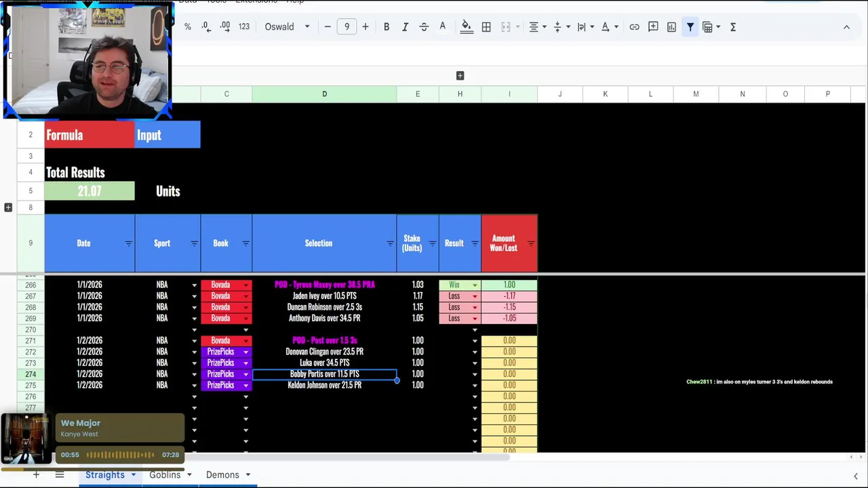The width and height of the screenshot is (868, 488).
Task: Switch to the Demons tab
Action: (222, 475)
